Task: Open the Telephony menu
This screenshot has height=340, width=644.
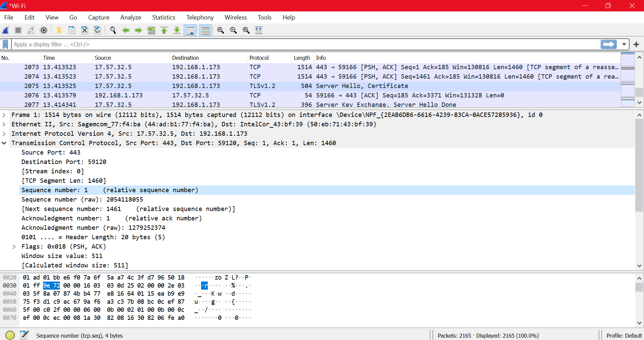Action: [200, 17]
